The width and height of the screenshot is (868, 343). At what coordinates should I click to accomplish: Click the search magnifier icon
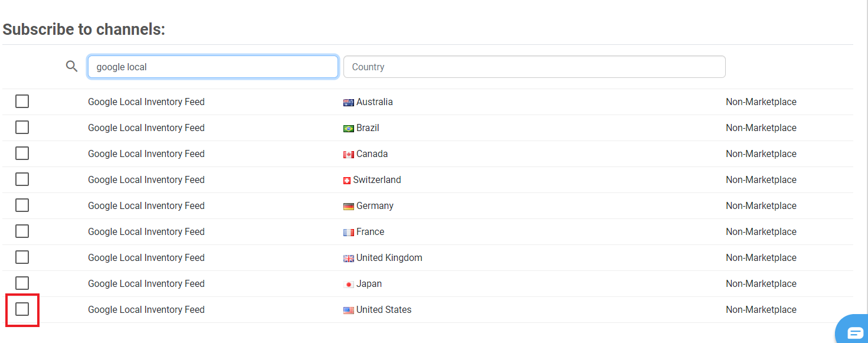71,66
